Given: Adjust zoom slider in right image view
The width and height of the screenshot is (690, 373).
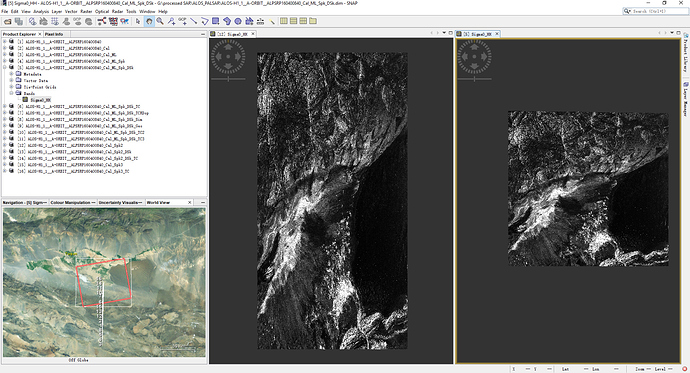Looking at the screenshot, I should pos(474,79).
